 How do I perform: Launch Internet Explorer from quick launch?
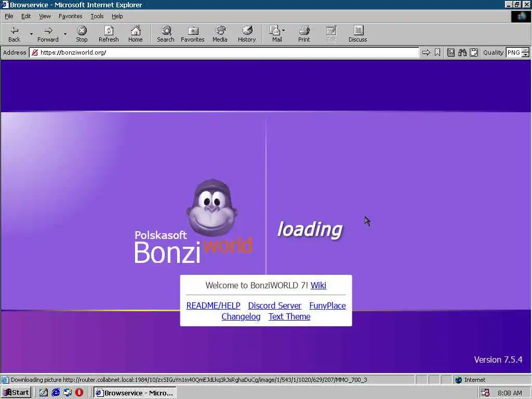[56, 393]
